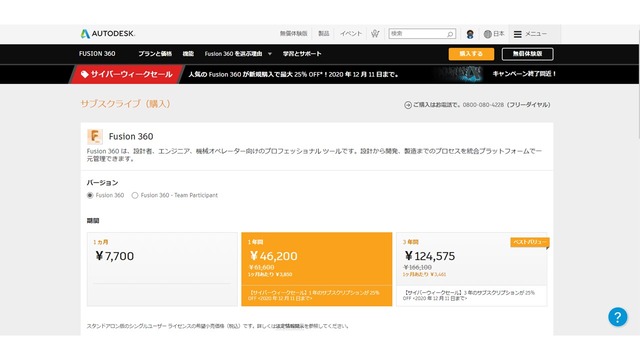Viewport: 640px width, 360px height.
Task: Select the 3年間 ¥124,575 plan card
Action: click(x=471, y=269)
